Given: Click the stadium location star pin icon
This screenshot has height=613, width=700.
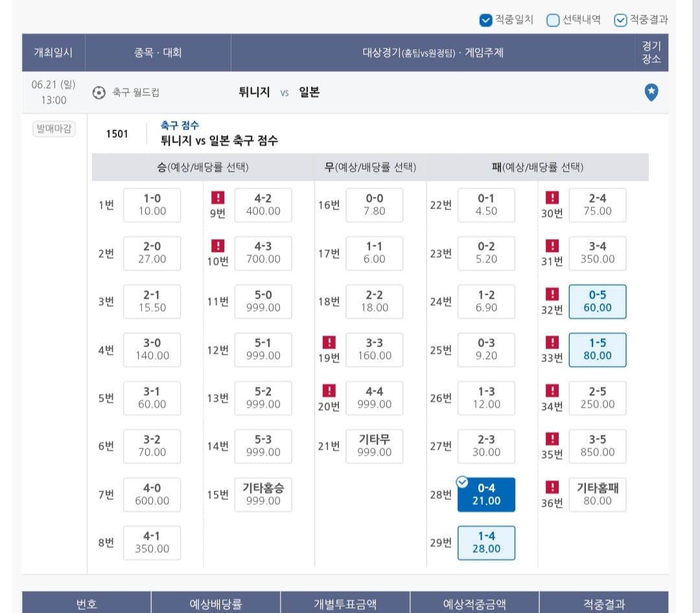Looking at the screenshot, I should tap(651, 92).
